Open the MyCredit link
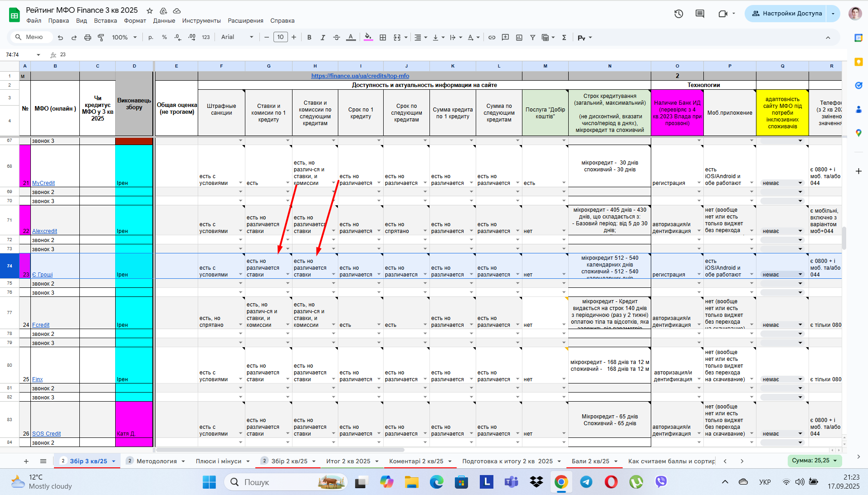868x495 pixels. click(44, 183)
